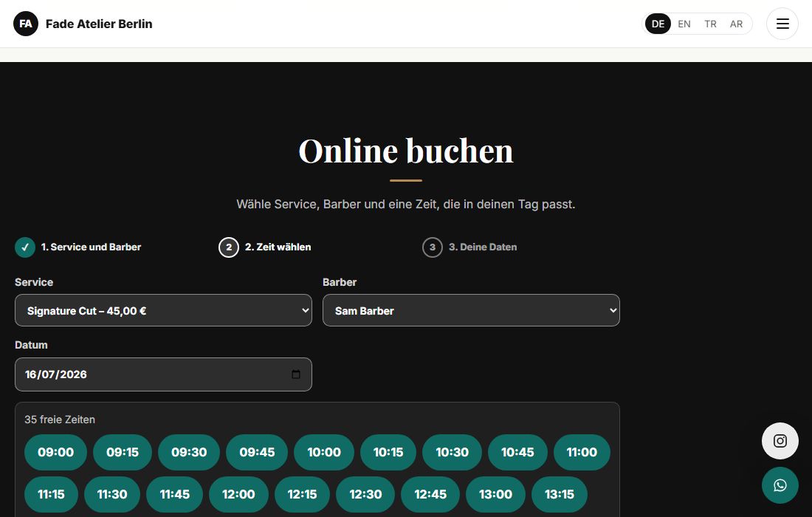Select the 09:00 time slot

(x=55, y=452)
